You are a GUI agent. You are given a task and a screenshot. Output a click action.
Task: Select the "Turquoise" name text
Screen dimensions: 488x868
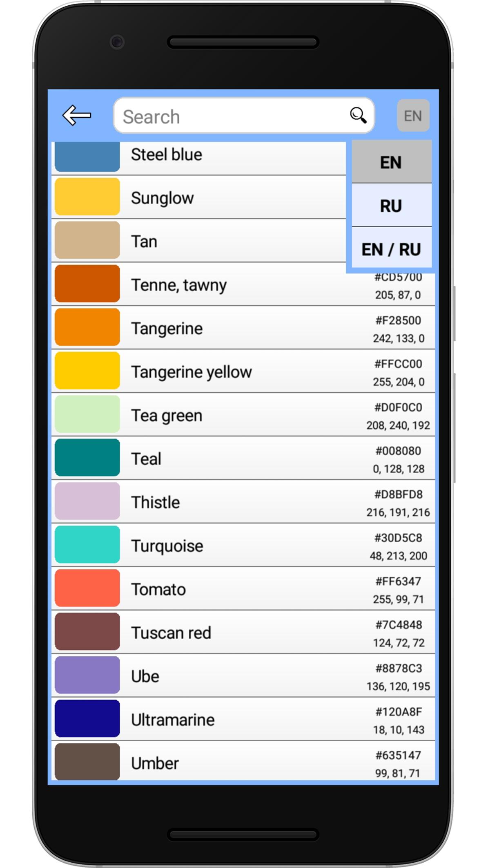pyautogui.click(x=167, y=546)
